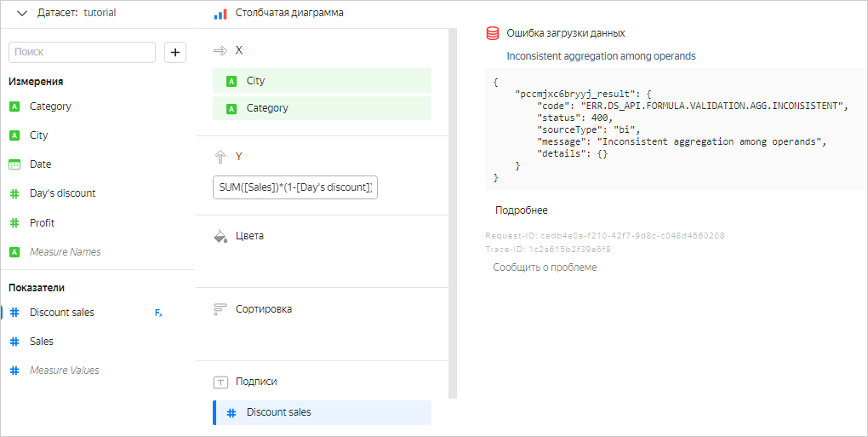
Task: Click the bar chart icon for chart type
Action: [x=220, y=14]
